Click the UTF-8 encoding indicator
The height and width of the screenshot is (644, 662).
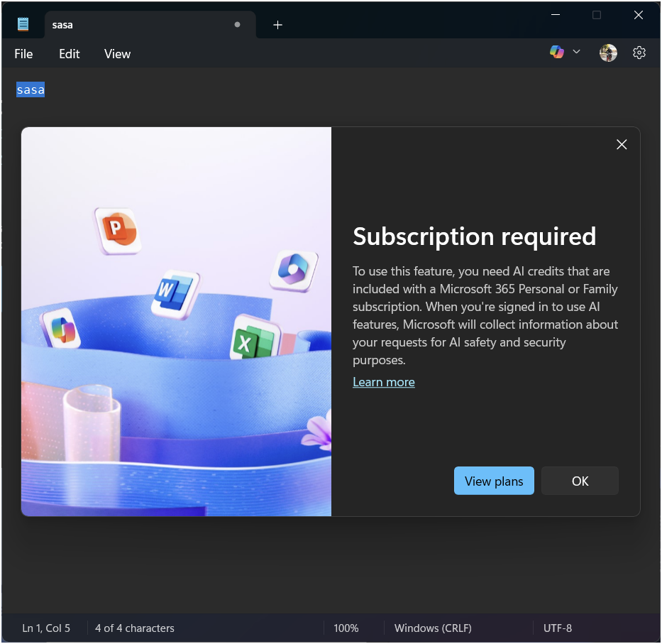[558, 628]
